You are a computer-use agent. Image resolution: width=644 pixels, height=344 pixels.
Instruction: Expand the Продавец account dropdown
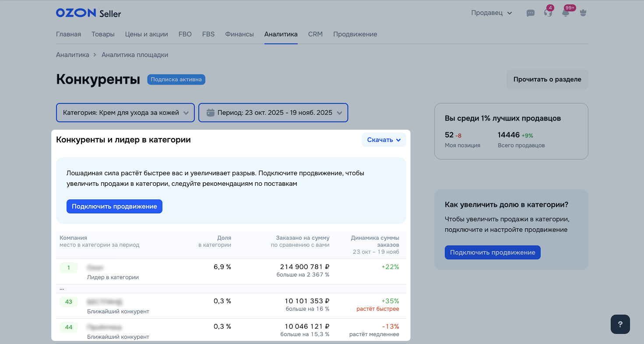tap(491, 13)
